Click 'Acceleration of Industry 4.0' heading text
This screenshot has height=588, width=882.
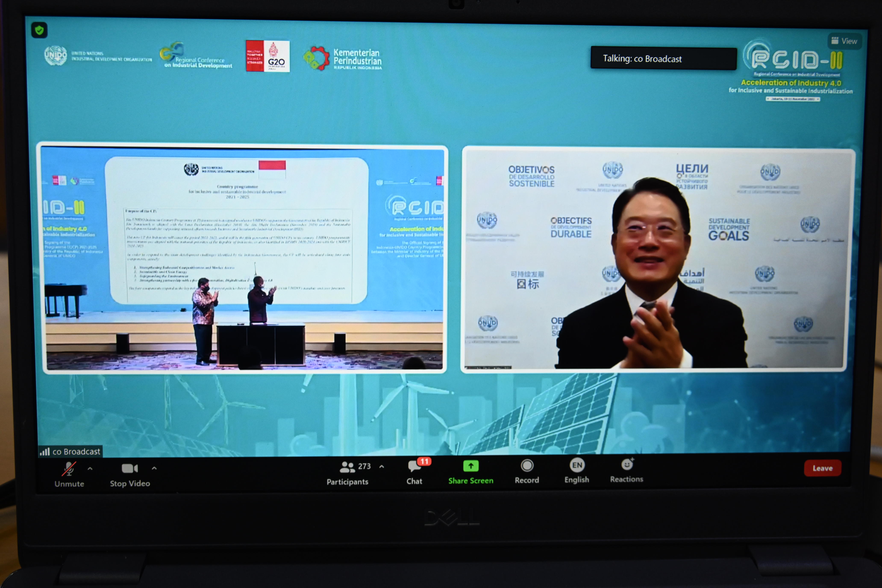791,83
